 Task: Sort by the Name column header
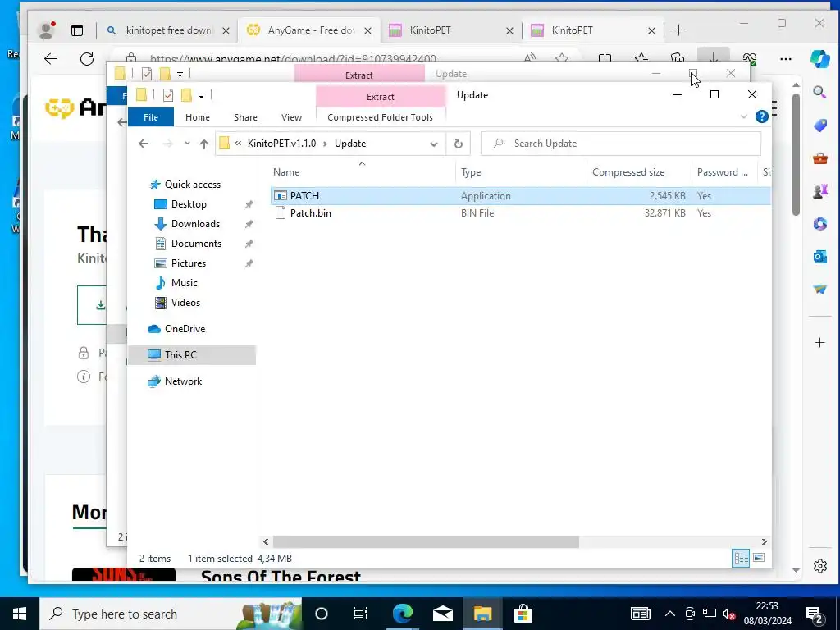(362, 172)
